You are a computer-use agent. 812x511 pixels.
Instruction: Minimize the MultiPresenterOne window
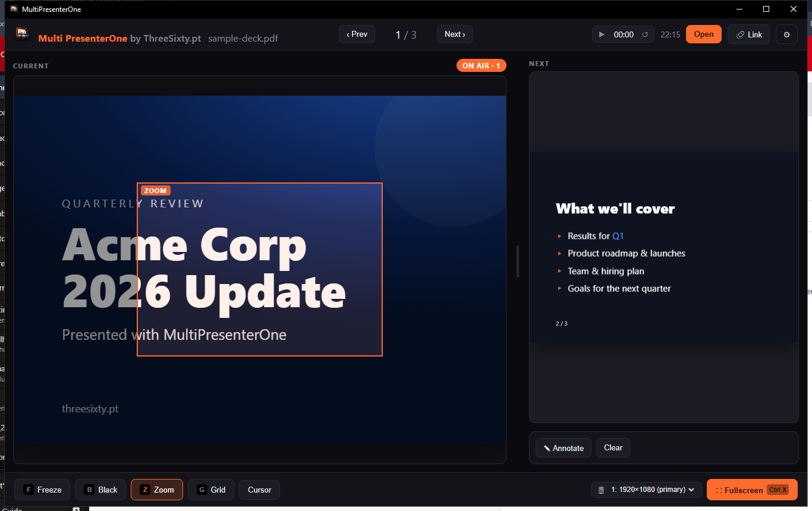pyautogui.click(x=739, y=9)
